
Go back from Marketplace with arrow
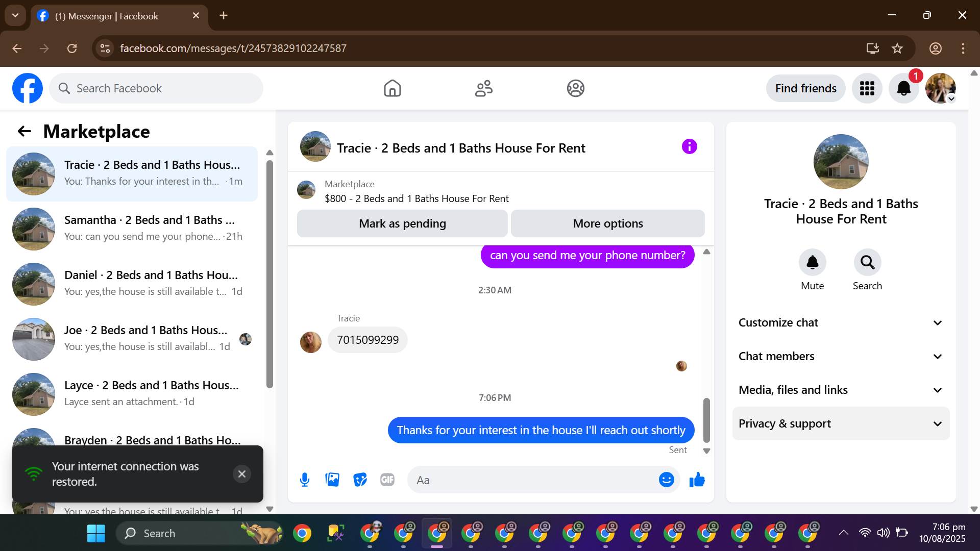coord(24,132)
